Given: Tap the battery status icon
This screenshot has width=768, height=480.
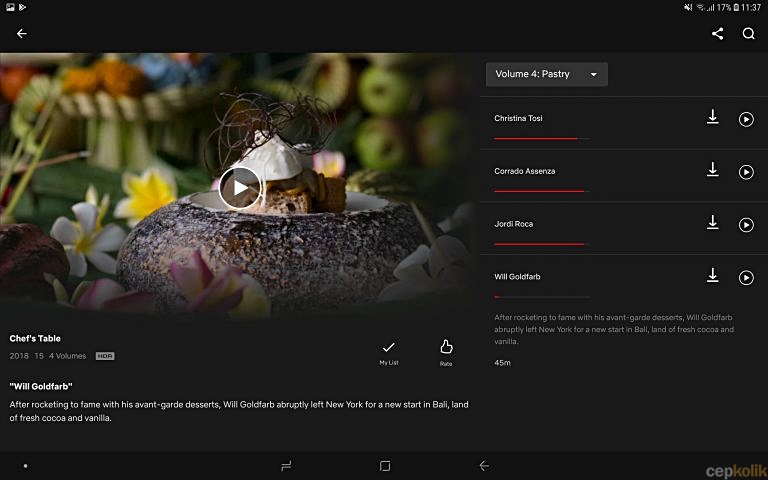Looking at the screenshot, I should [x=736, y=7].
